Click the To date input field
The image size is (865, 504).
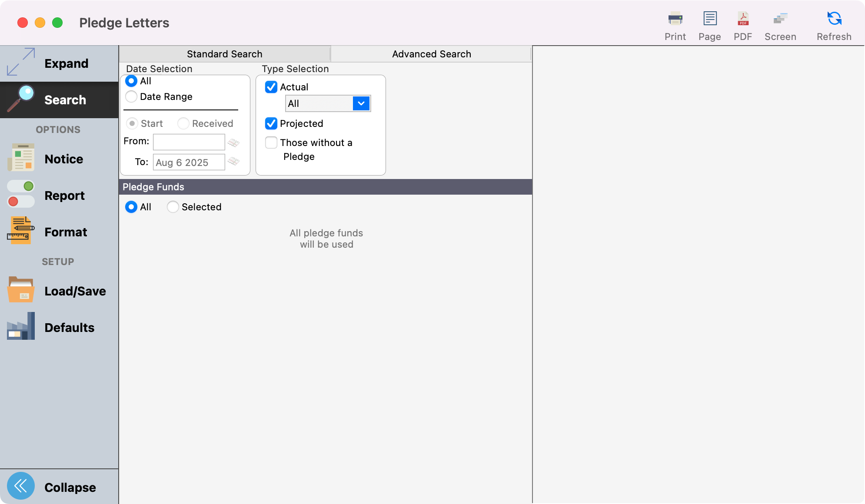189,162
